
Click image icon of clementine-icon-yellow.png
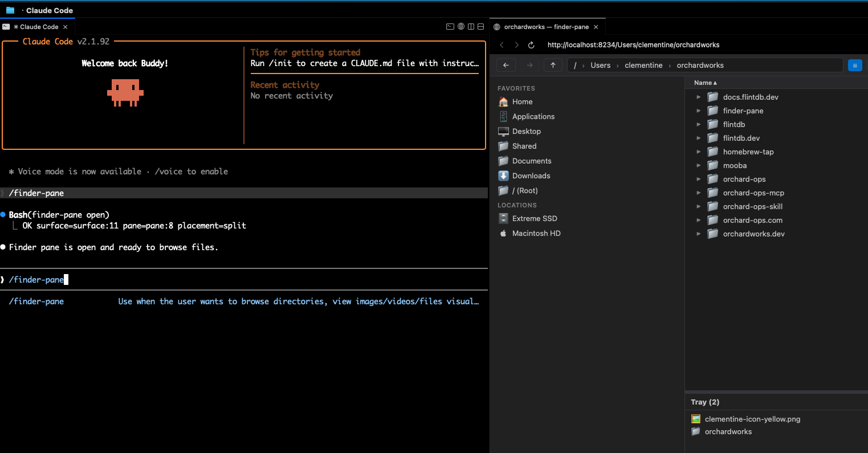(x=695, y=419)
